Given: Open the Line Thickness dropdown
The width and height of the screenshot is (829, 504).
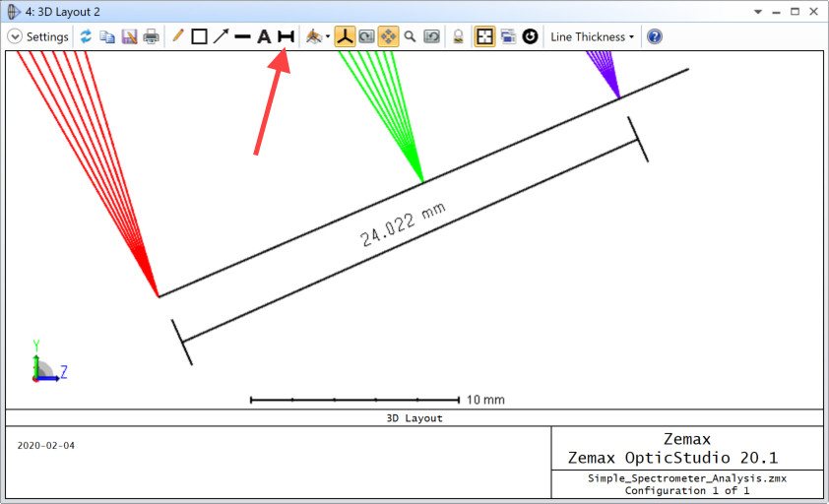Looking at the screenshot, I should tap(592, 36).
